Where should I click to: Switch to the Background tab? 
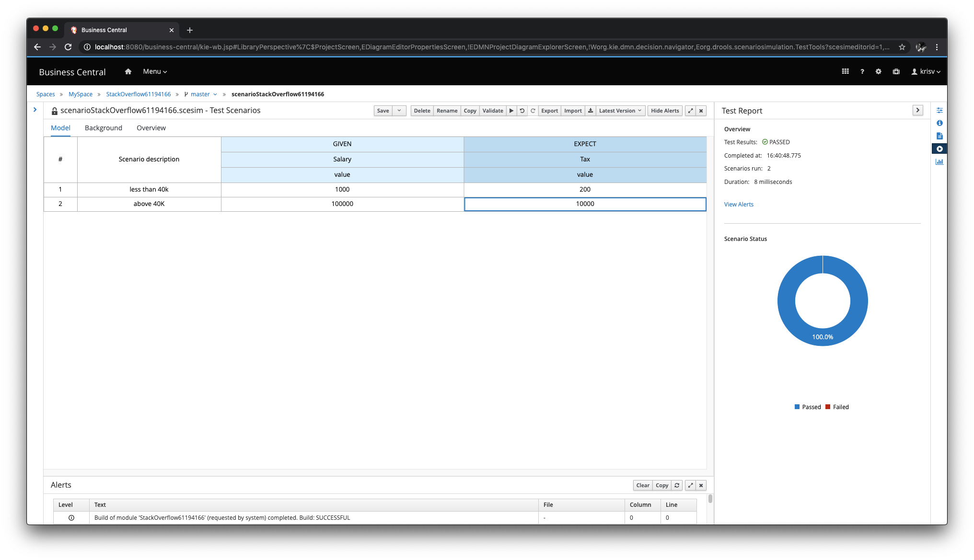104,128
